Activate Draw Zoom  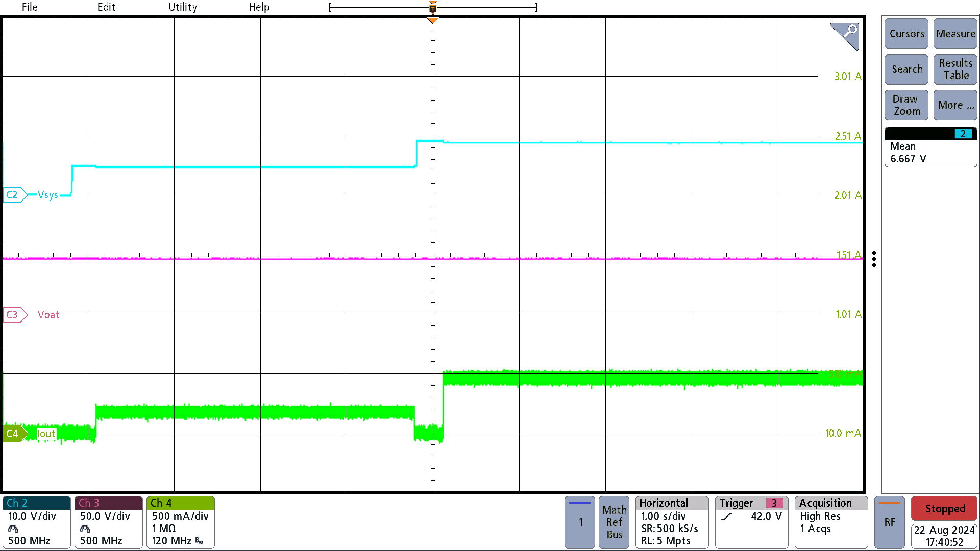[906, 105]
